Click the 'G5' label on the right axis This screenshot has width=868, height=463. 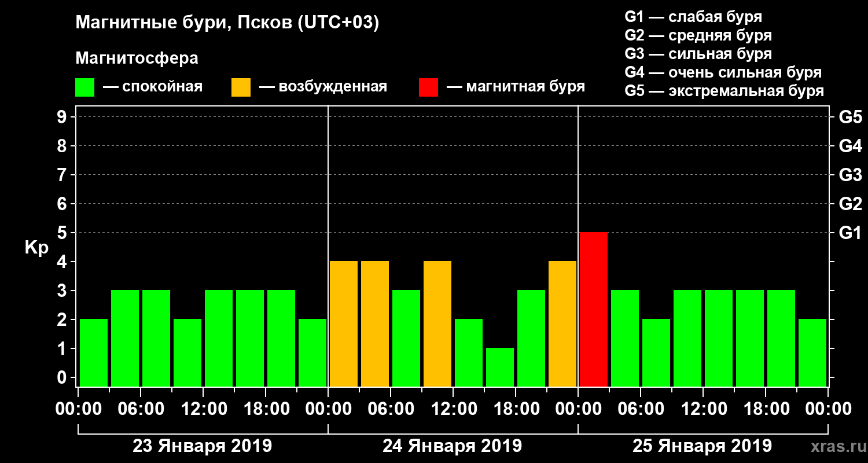pyautogui.click(x=850, y=117)
